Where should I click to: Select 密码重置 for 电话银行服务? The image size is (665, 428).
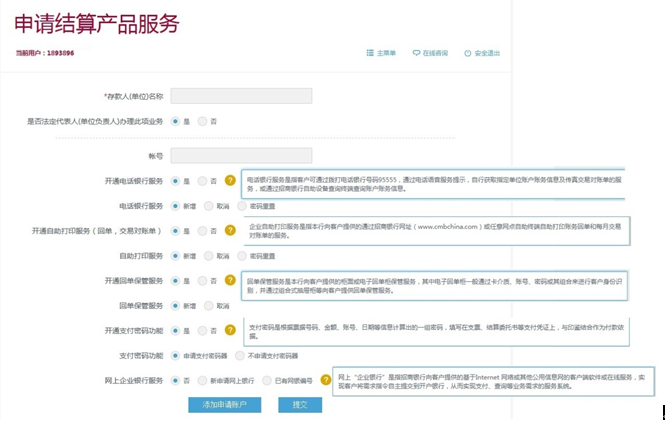pyautogui.click(x=240, y=206)
